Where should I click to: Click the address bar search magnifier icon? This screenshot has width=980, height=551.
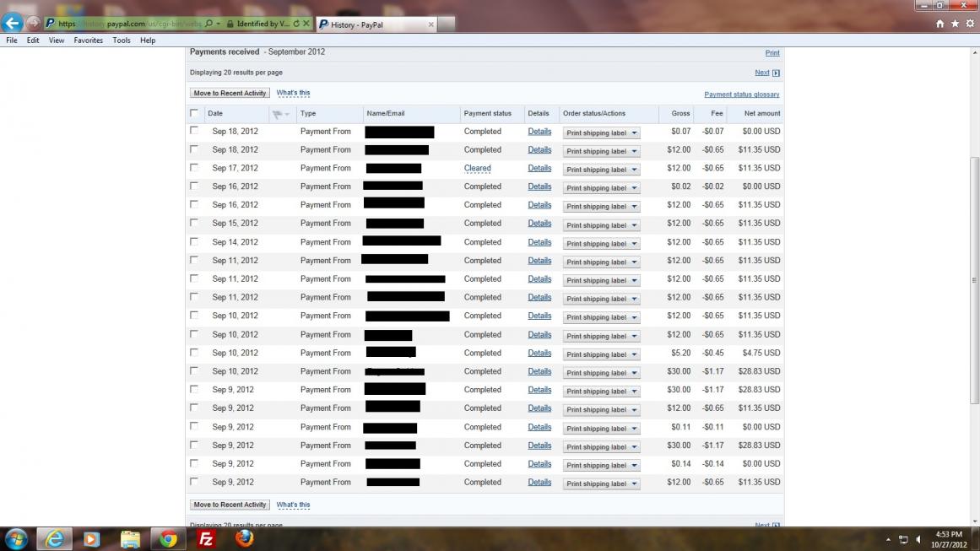pyautogui.click(x=208, y=24)
